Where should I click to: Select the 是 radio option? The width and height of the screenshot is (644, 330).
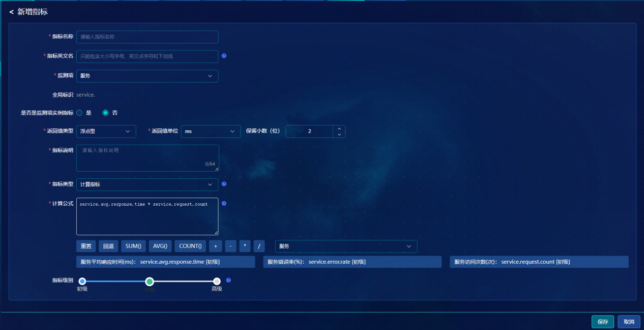(79, 113)
